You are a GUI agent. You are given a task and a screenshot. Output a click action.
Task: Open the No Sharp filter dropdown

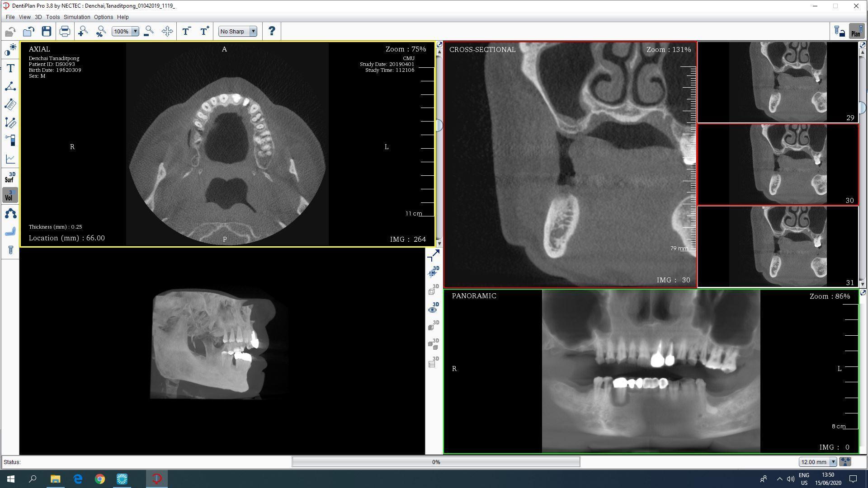point(238,31)
